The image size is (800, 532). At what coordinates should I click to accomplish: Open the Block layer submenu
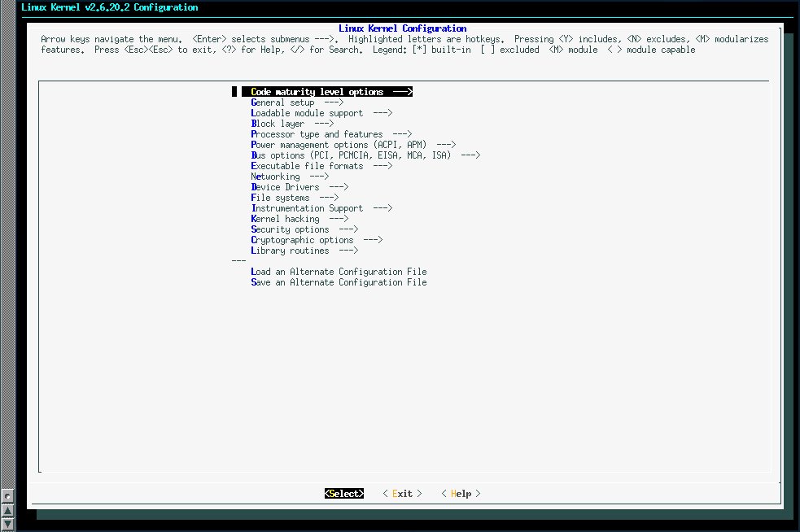coord(292,124)
